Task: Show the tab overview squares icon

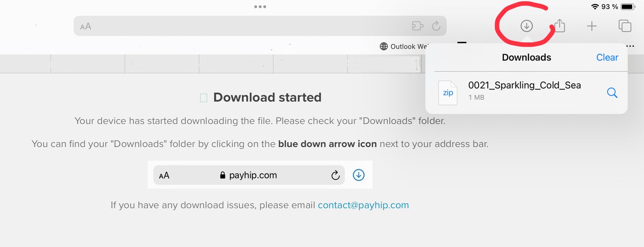Action: tap(625, 26)
